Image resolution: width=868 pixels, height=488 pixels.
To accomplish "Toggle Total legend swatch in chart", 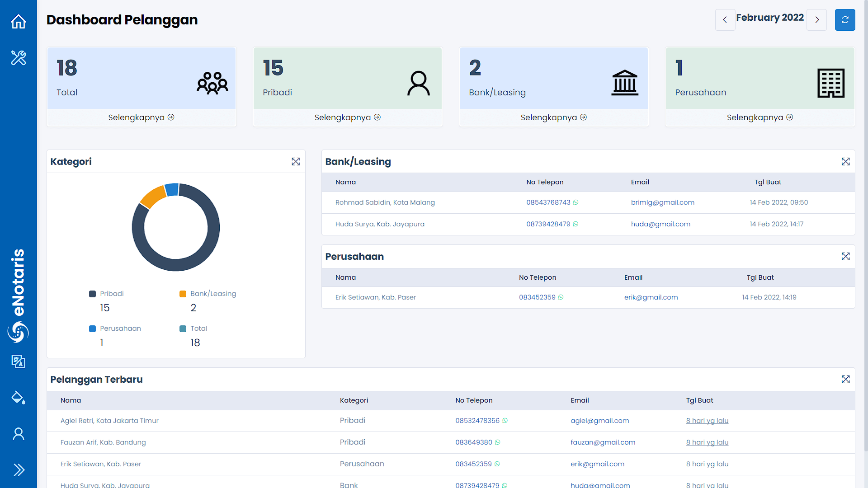I will coord(183,329).
